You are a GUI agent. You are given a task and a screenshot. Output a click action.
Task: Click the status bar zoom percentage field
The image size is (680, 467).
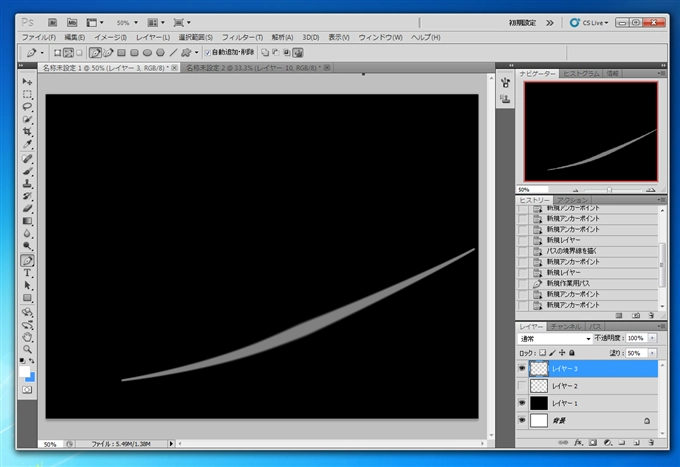coord(51,444)
